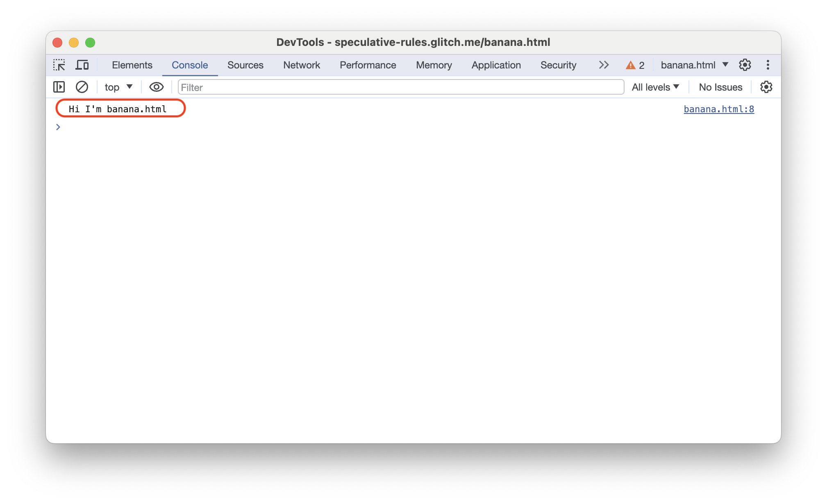Screen dimensions: 827x504
Task: Click the banana.html:8 source link
Action: click(718, 109)
